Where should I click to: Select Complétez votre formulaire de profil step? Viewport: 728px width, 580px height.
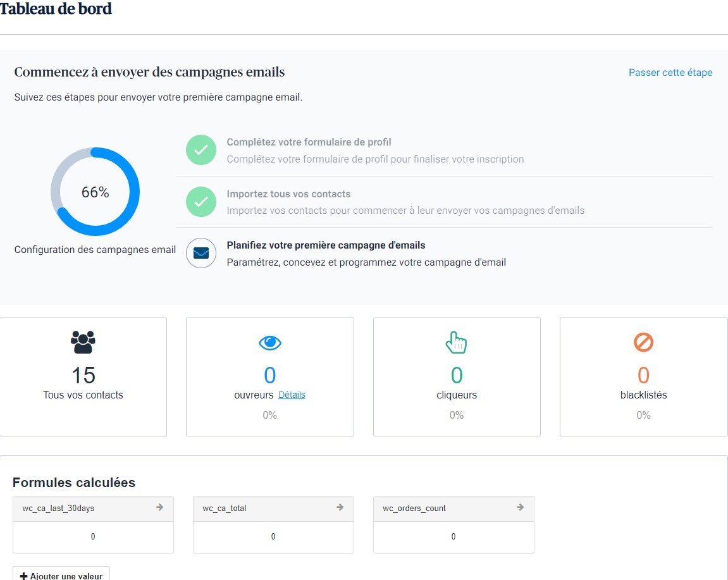(309, 142)
